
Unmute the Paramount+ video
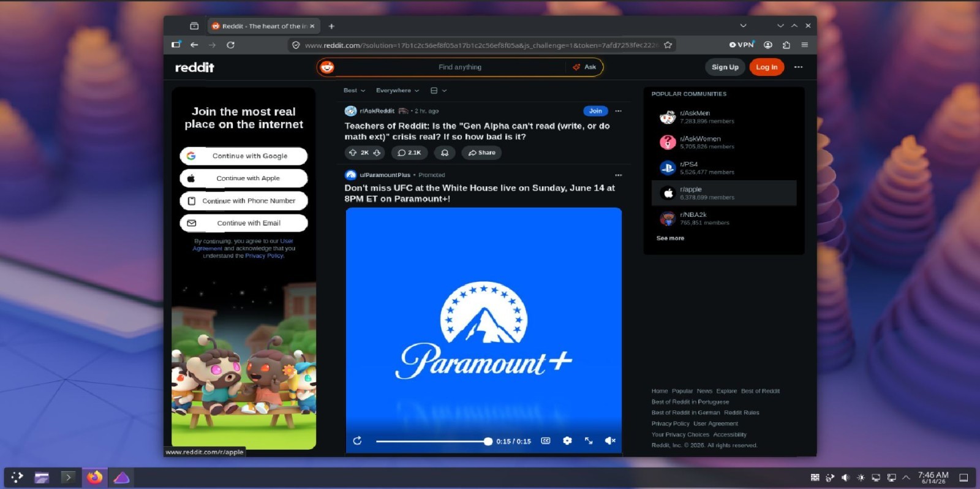[x=610, y=441]
